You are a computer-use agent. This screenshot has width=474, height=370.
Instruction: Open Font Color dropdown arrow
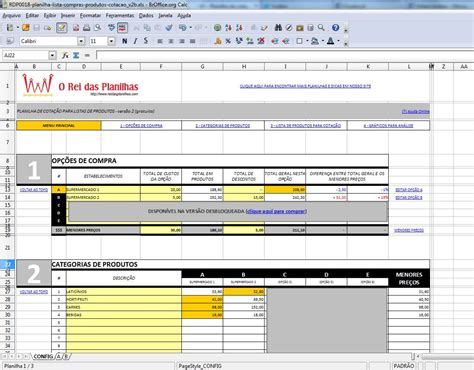(x=338, y=41)
